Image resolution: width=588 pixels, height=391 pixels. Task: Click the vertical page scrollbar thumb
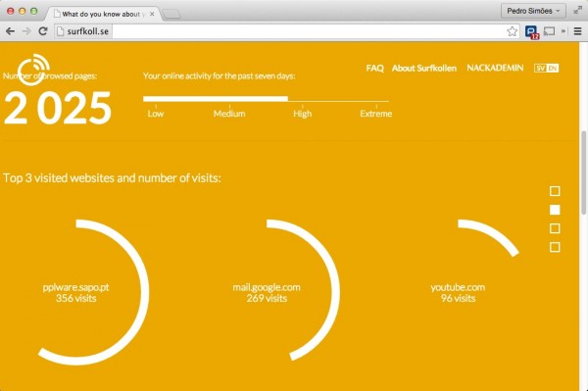click(583, 172)
